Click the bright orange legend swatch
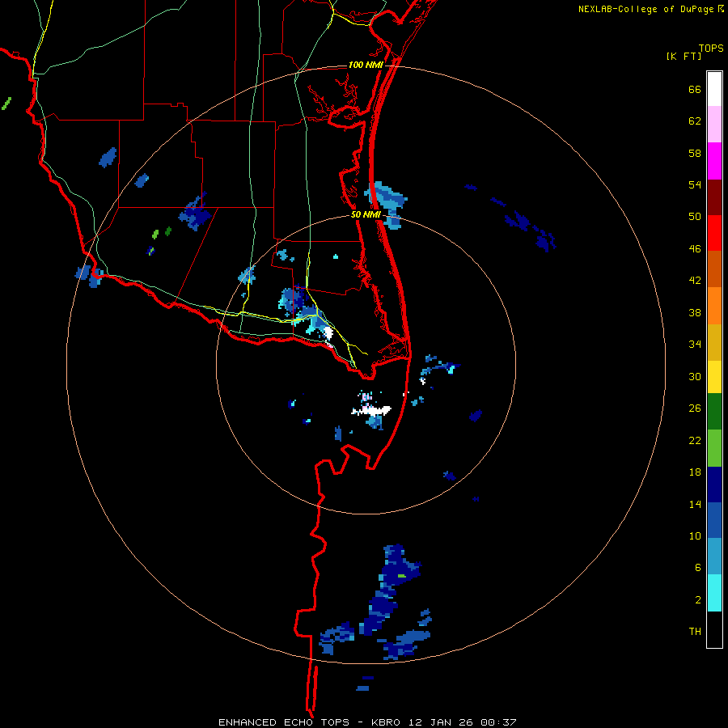This screenshot has width=728, height=728. (714, 306)
